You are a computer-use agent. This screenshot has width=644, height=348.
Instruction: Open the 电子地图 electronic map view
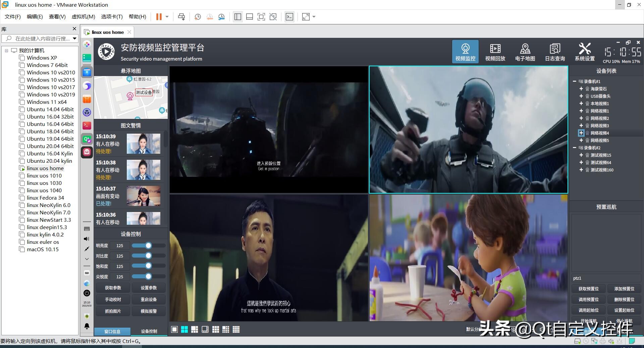coord(525,52)
